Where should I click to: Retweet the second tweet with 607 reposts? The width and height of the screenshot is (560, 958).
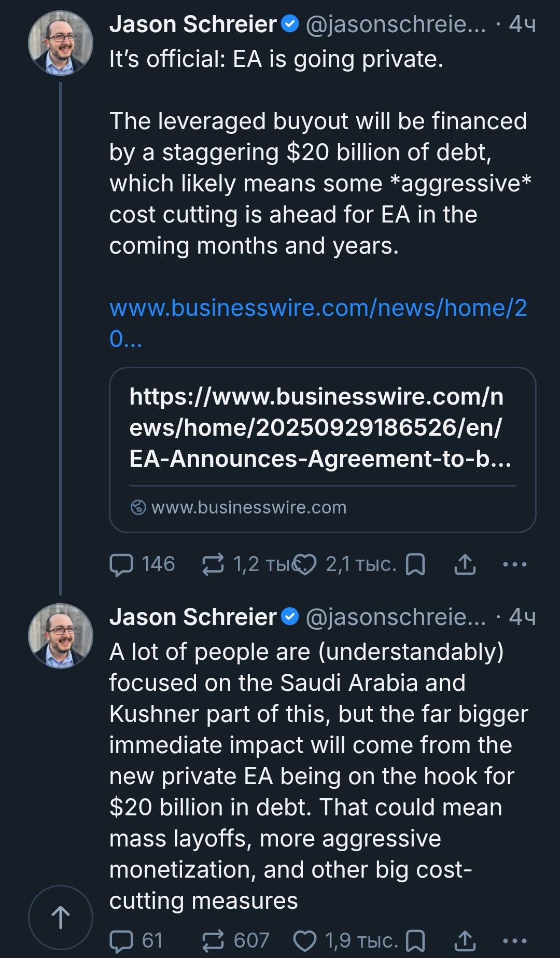[x=213, y=940]
